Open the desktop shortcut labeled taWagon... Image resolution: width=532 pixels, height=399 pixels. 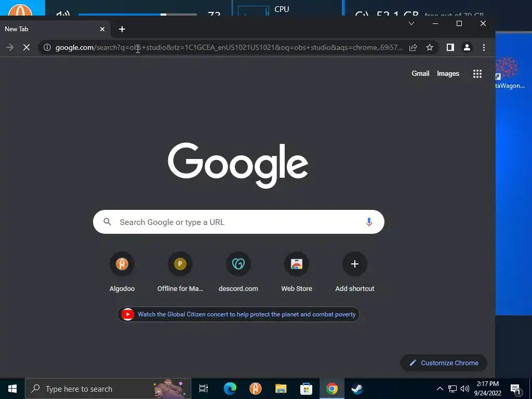click(x=510, y=73)
